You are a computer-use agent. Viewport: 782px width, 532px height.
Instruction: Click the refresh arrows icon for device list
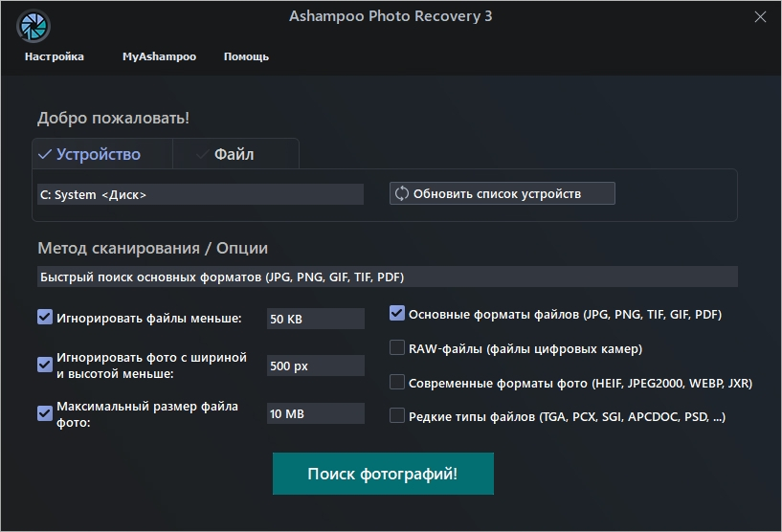pyautogui.click(x=401, y=193)
